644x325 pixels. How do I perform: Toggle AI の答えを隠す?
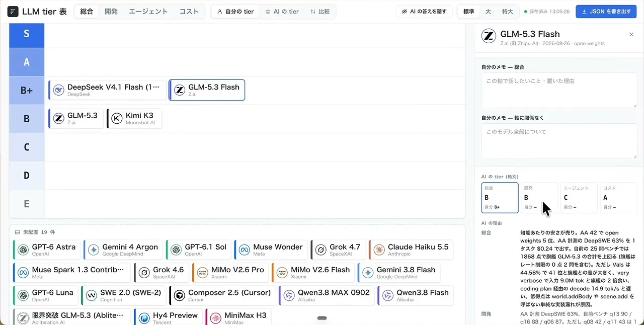pos(424,12)
